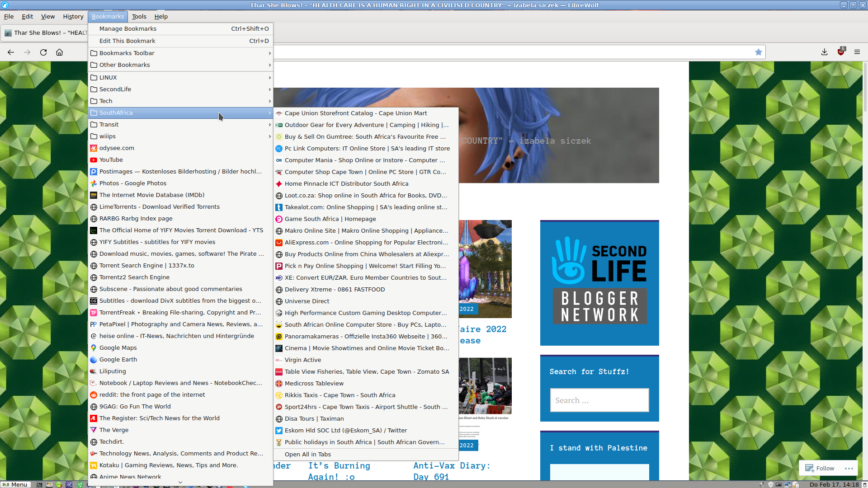Viewport: 868px width, 488px height.
Task: Select Edit This Bookmark entry
Action: click(x=181, y=41)
